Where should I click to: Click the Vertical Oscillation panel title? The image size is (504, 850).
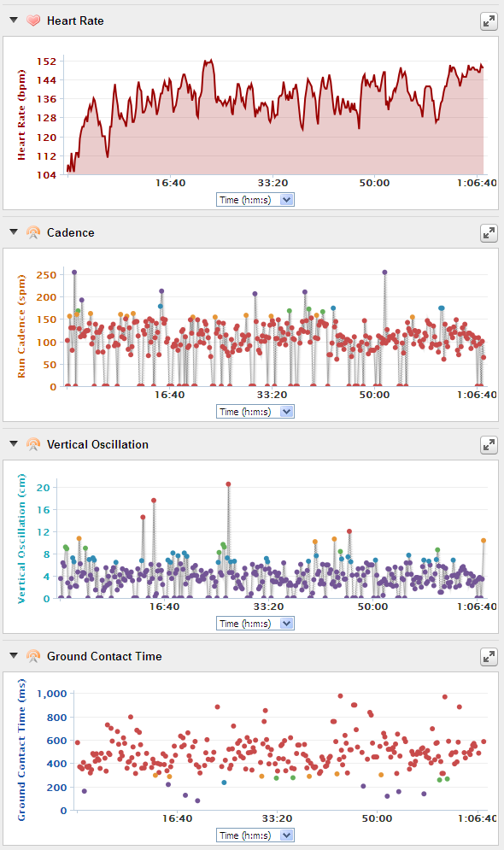[x=97, y=444]
